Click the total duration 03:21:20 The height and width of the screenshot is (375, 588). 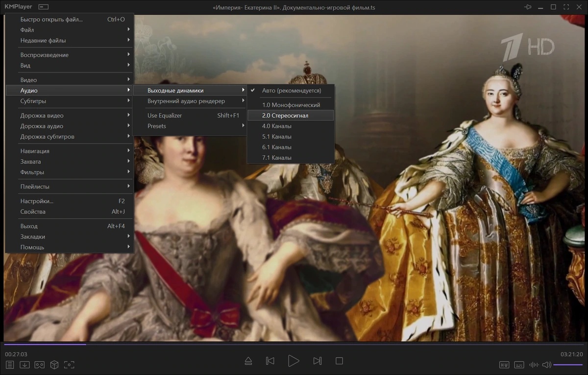click(572, 354)
